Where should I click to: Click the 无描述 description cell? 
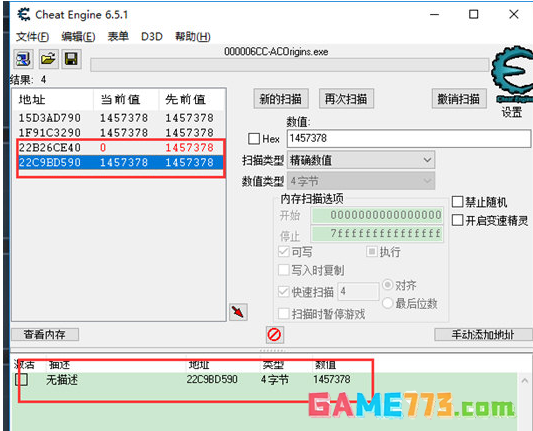pos(62,379)
